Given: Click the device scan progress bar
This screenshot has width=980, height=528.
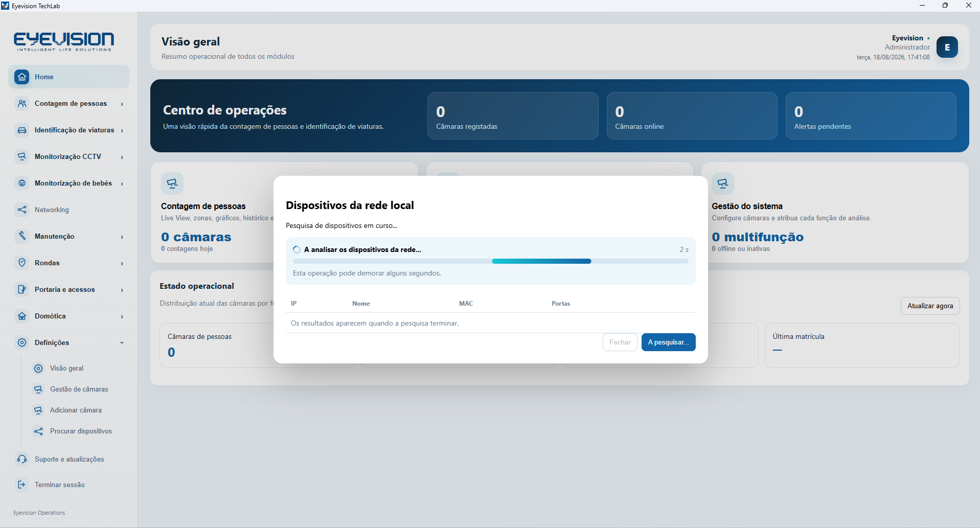Looking at the screenshot, I should point(490,261).
